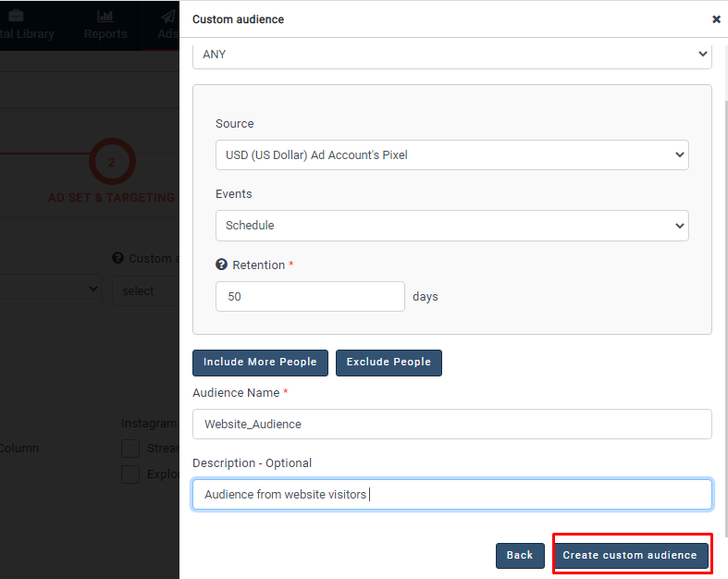
Task: Toggle the Instagram Stream checkbox
Action: pos(130,449)
